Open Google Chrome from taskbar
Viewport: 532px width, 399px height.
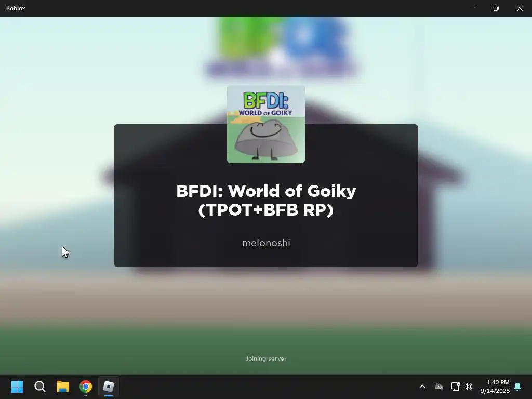coord(86,387)
